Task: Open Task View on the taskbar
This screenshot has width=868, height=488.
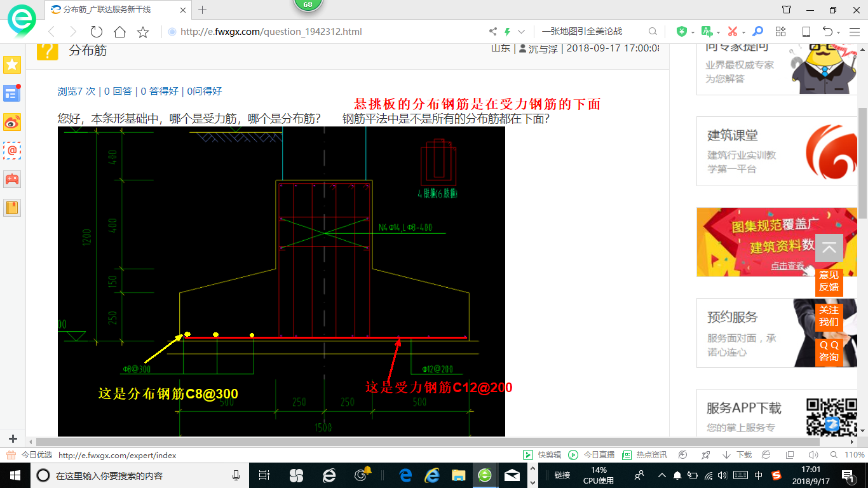Action: (264, 475)
